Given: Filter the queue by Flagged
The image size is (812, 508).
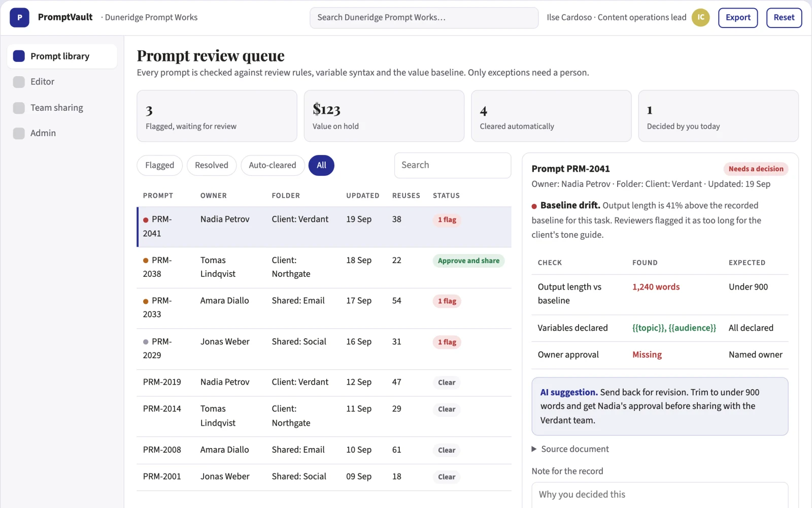Looking at the screenshot, I should (159, 165).
